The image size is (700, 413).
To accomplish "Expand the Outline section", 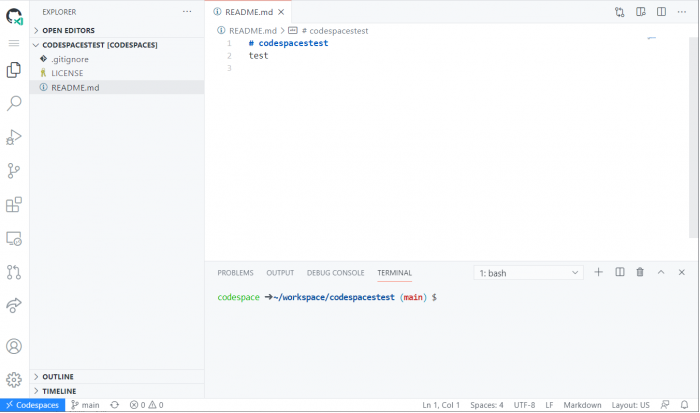I will [x=58, y=377].
